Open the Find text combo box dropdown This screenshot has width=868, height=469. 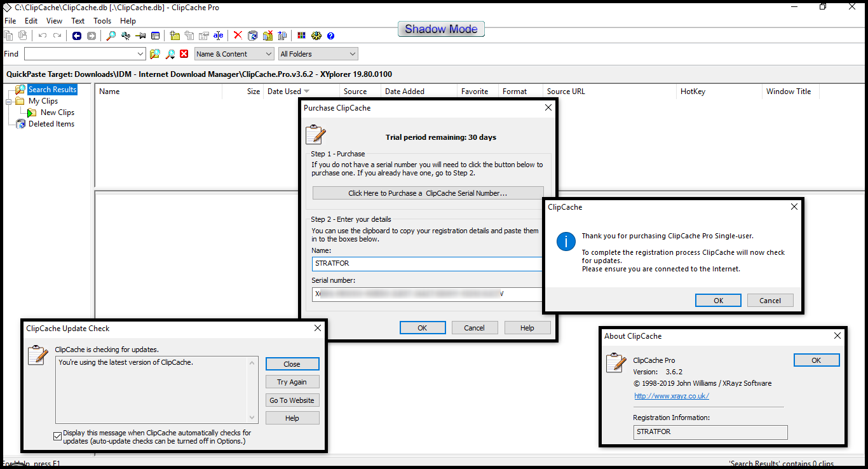pos(140,54)
